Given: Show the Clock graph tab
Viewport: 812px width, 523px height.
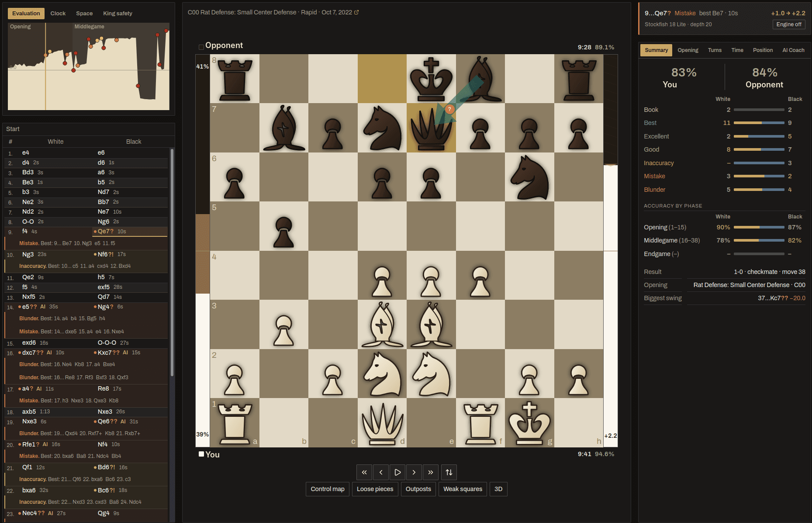Looking at the screenshot, I should [58, 14].
